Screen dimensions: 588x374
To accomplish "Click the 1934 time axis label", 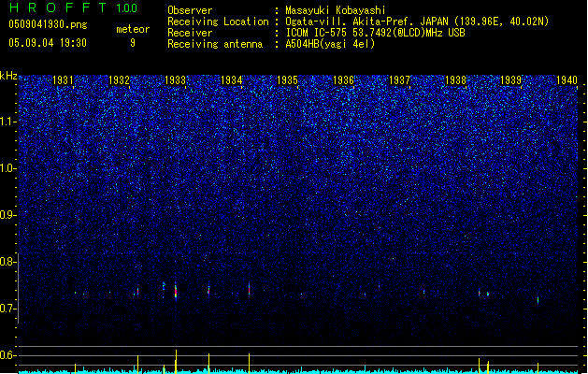I will point(232,79).
